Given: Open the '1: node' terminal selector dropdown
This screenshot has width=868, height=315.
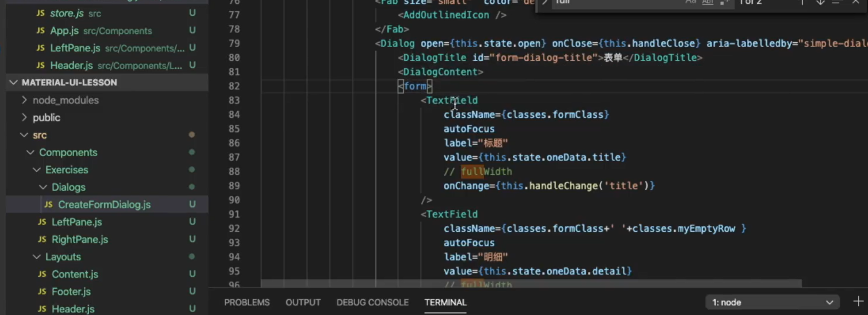Looking at the screenshot, I should [772, 302].
